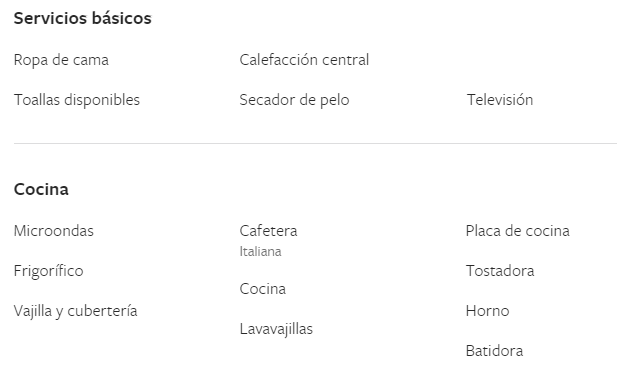617x387 pixels.
Task: Click the Frigorífico amenity
Action: click(x=48, y=271)
